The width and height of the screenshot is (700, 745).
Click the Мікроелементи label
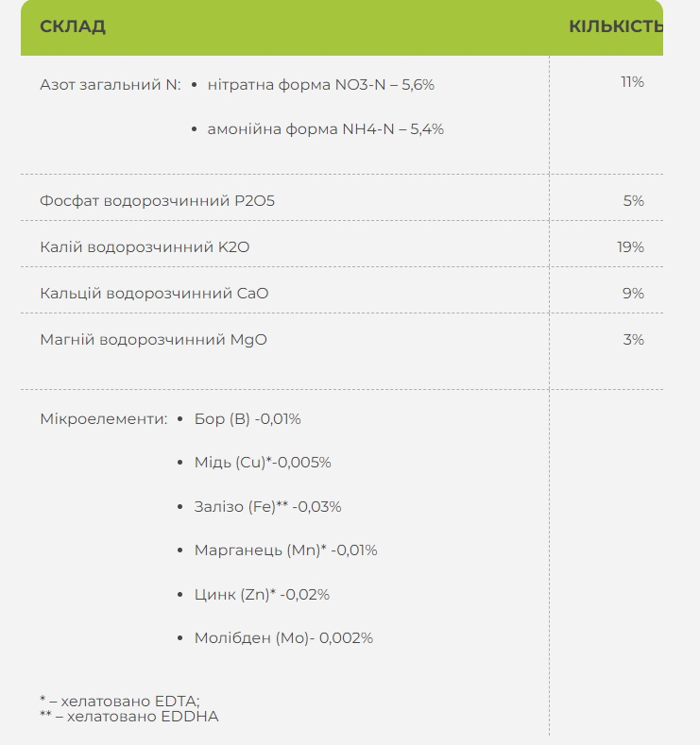(104, 418)
